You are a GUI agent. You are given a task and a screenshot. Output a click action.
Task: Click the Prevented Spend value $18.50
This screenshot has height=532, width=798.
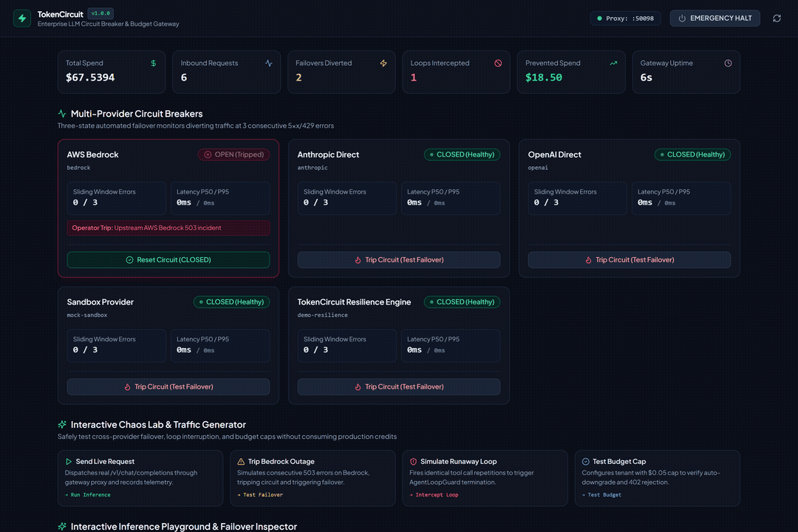pyautogui.click(x=544, y=78)
